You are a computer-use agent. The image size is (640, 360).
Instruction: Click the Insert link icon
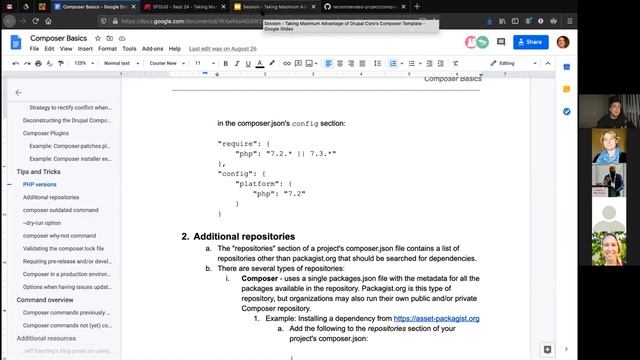287,63
